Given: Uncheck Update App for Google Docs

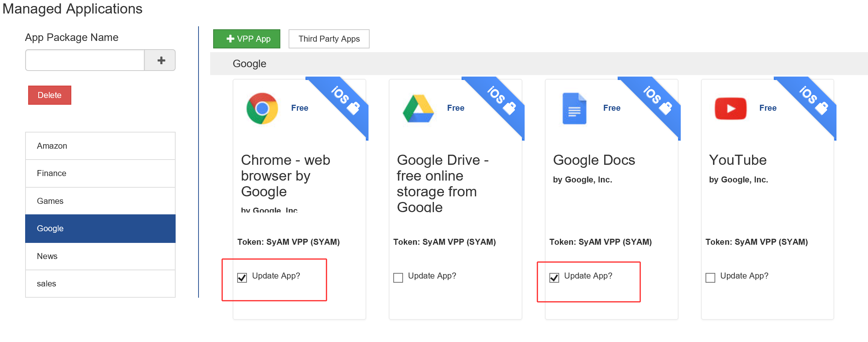Looking at the screenshot, I should pyautogui.click(x=554, y=278).
